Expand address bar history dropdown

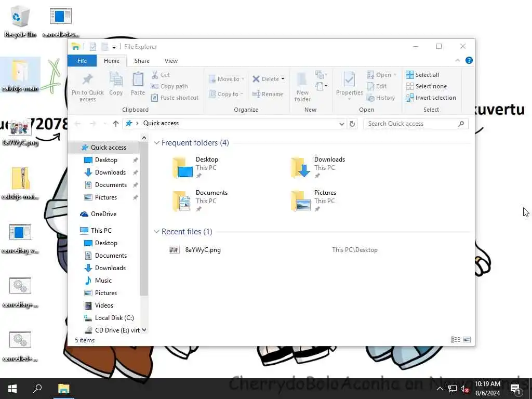(x=342, y=124)
